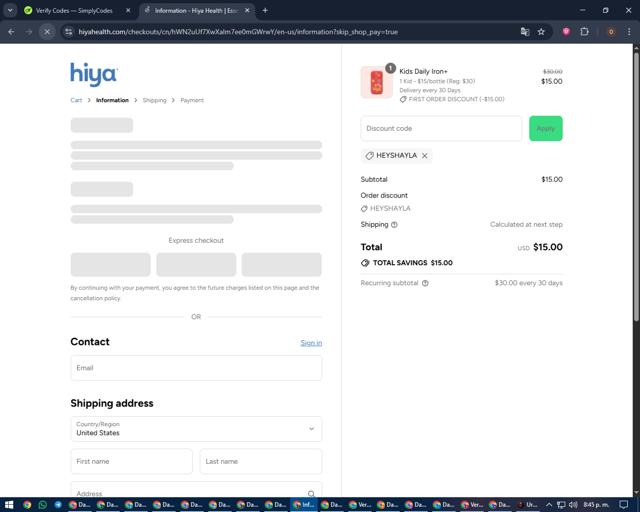Switch to Verify Codes SimplyCodes tab
The width and height of the screenshot is (640, 512).
coord(74,11)
